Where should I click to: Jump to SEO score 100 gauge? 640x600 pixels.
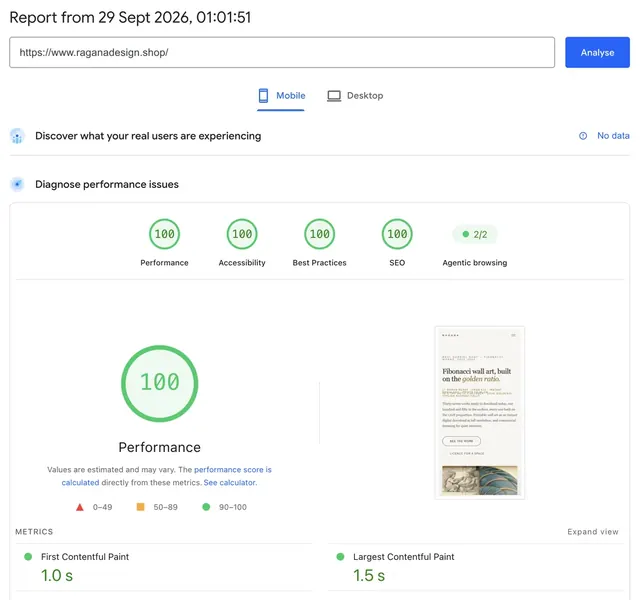click(397, 234)
